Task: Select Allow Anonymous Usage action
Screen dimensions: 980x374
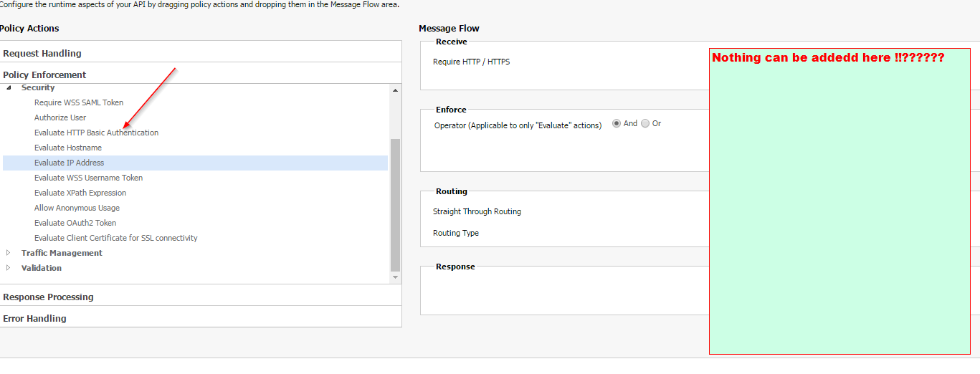Action: (x=77, y=208)
